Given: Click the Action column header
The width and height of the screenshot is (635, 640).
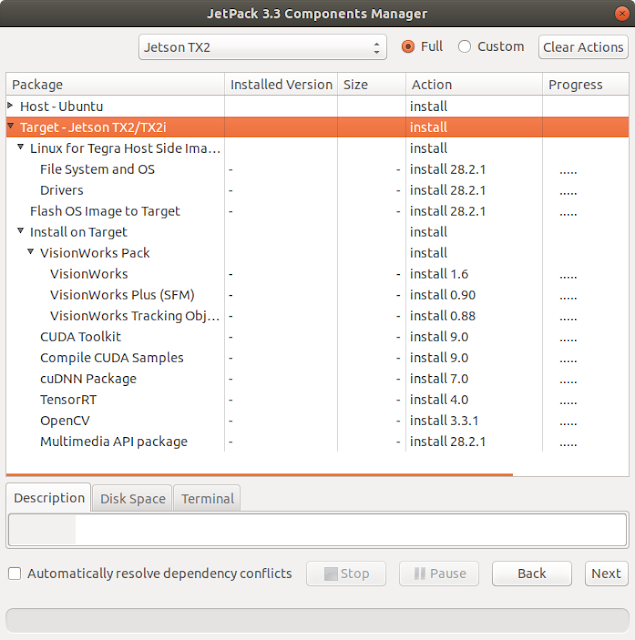Looking at the screenshot, I should pyautogui.click(x=474, y=84).
